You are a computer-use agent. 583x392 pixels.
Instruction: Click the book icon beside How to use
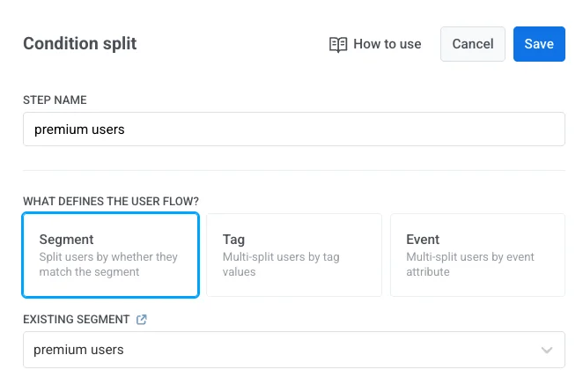(338, 44)
